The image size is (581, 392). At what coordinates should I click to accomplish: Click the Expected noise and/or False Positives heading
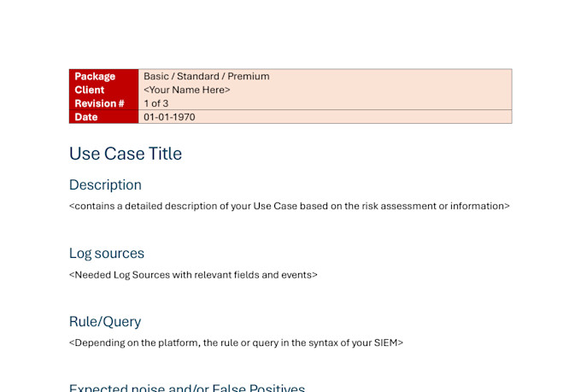(x=187, y=389)
